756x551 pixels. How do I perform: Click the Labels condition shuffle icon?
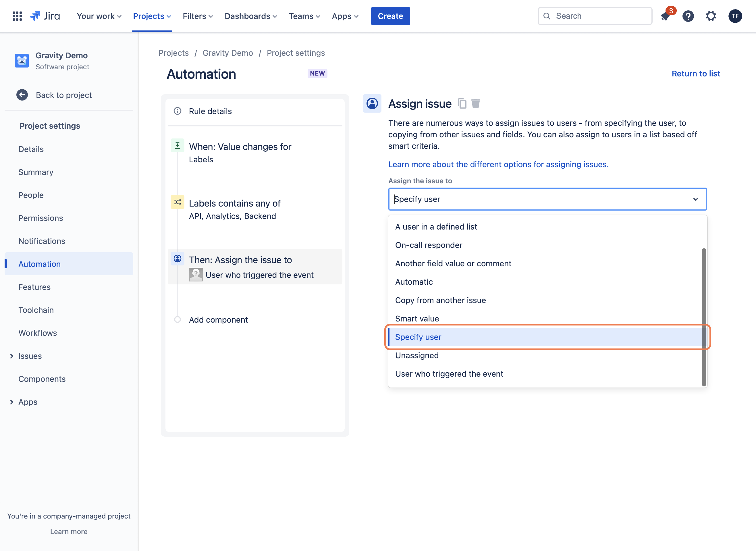178,202
